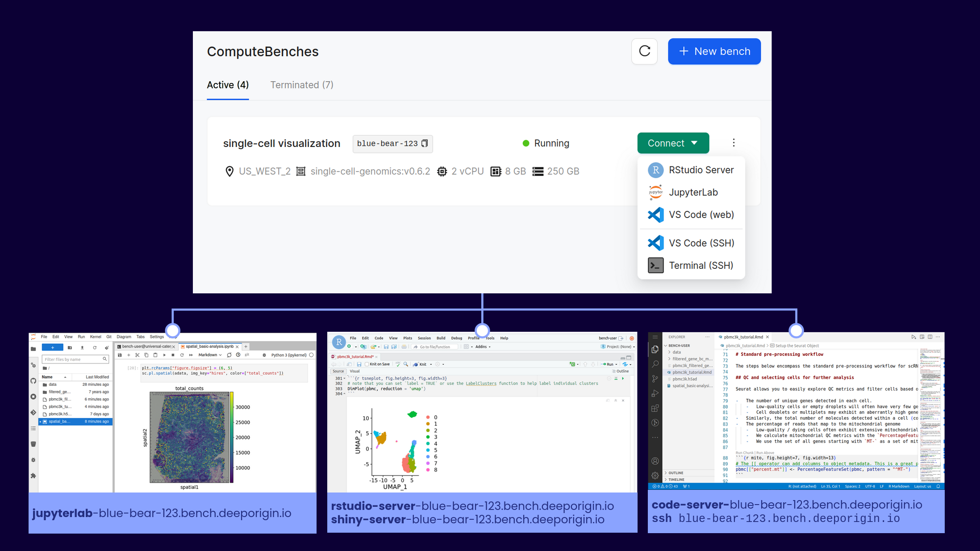This screenshot has width=980, height=551.
Task: Select RStudio Server from the Connect menu
Action: 701,170
